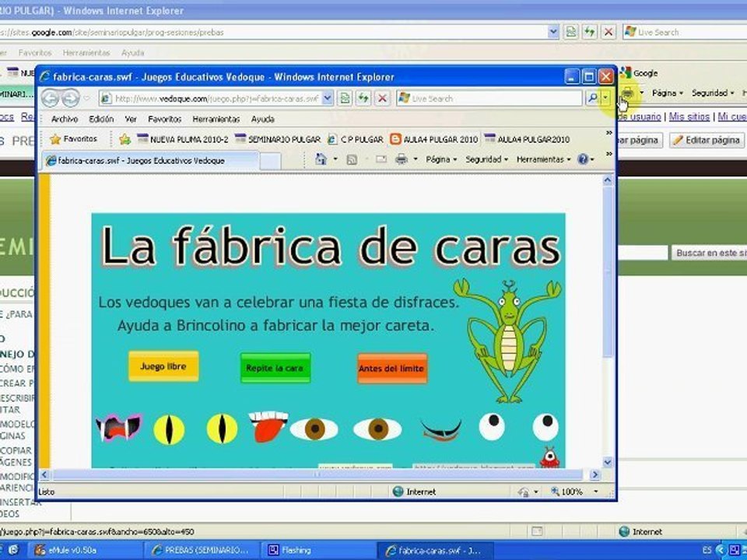
Task: Expand the address bar dropdown in the popup
Action: 328,99
